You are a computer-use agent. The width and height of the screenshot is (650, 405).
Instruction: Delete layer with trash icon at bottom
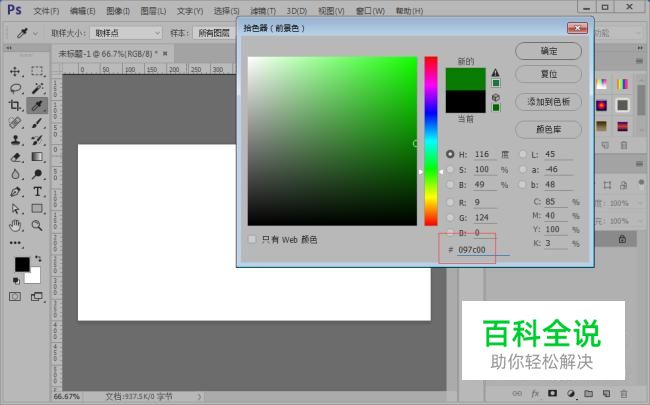pyautogui.click(x=623, y=393)
